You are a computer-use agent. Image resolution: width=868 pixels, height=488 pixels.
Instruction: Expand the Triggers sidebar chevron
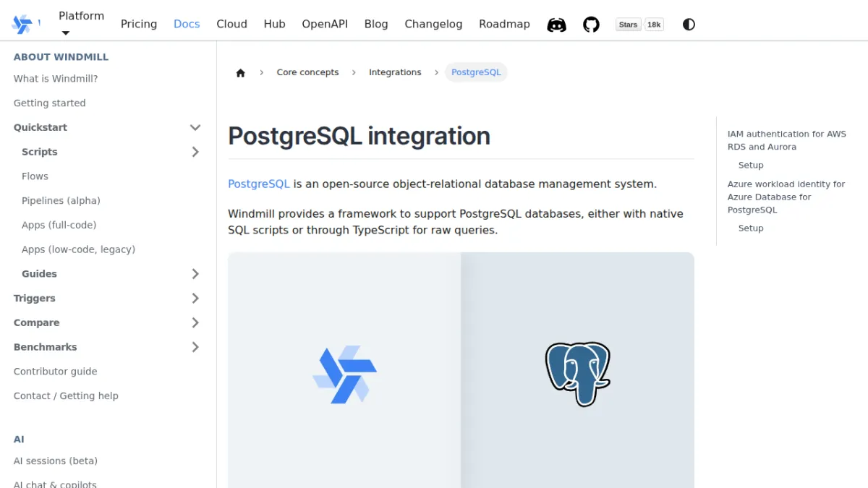pyautogui.click(x=195, y=299)
